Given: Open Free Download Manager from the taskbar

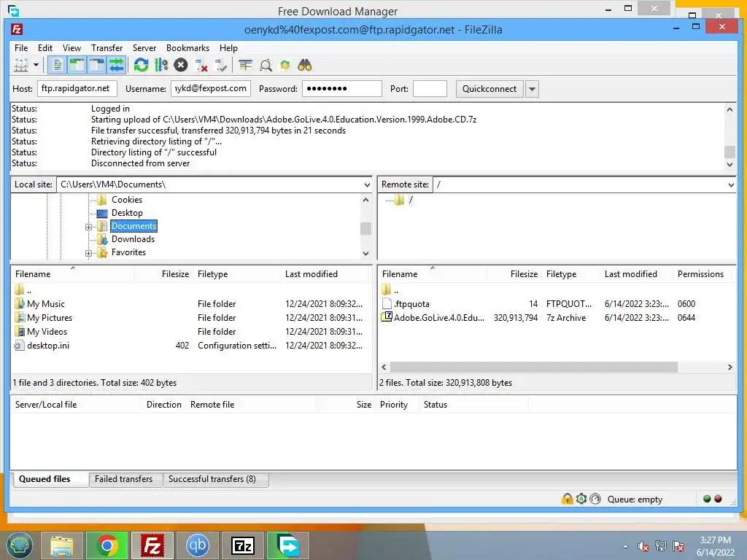Looking at the screenshot, I should (x=287, y=545).
